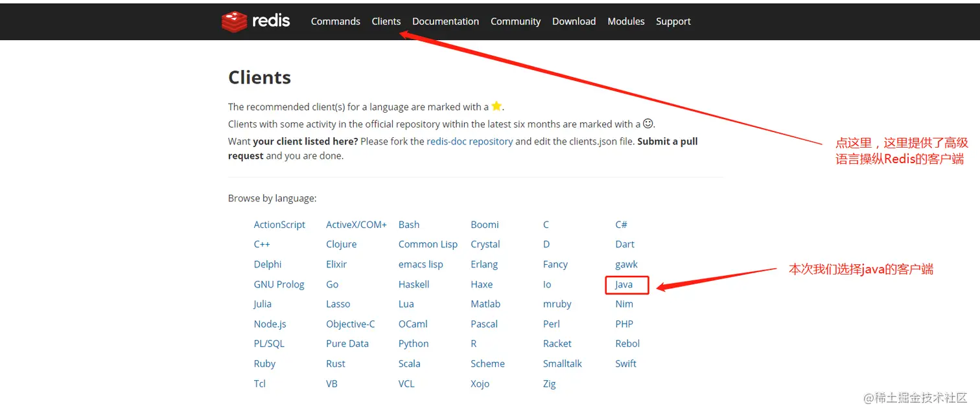Select the ActiveX/COM+ language link
This screenshot has width=980, height=417.
[x=356, y=225]
